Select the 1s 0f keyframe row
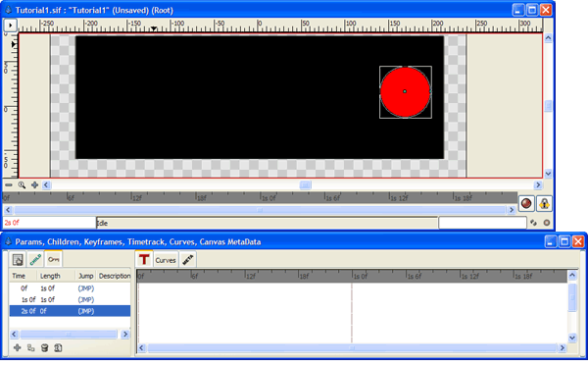The image size is (588, 366). click(70, 299)
